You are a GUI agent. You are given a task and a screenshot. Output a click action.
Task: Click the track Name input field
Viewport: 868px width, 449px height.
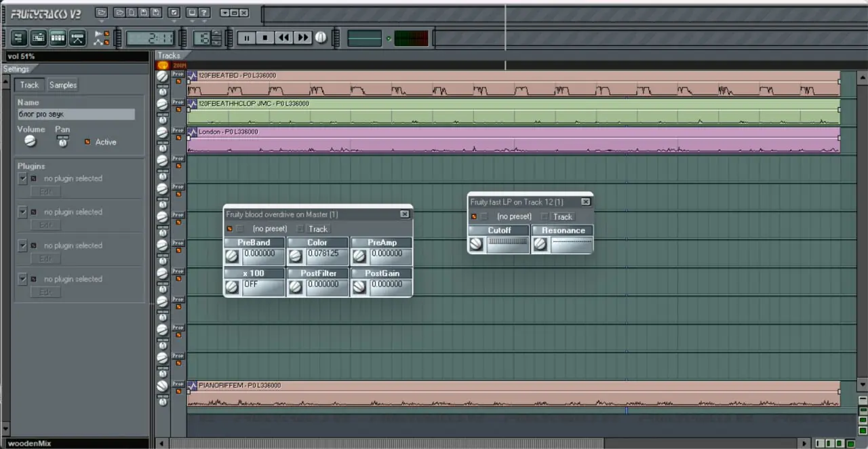coord(76,115)
